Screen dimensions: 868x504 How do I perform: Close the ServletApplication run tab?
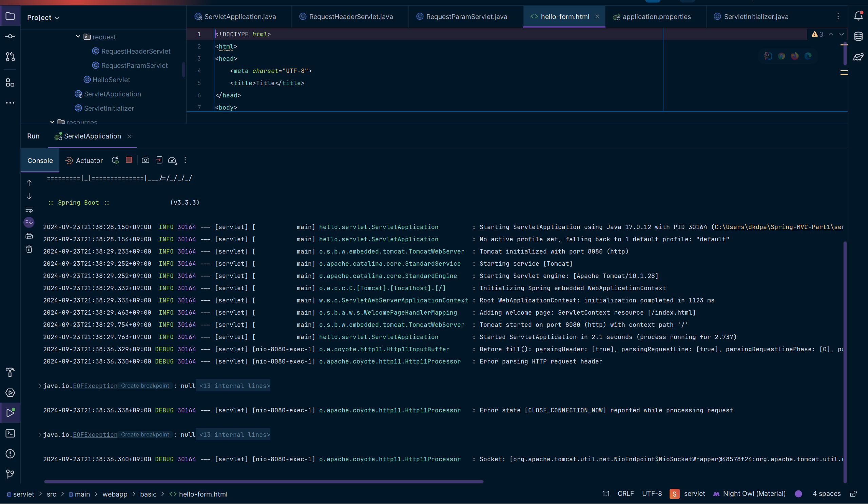(129, 136)
